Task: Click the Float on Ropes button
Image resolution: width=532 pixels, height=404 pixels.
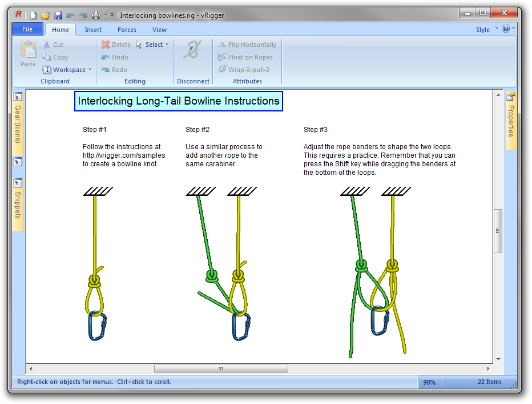Action: click(245, 57)
